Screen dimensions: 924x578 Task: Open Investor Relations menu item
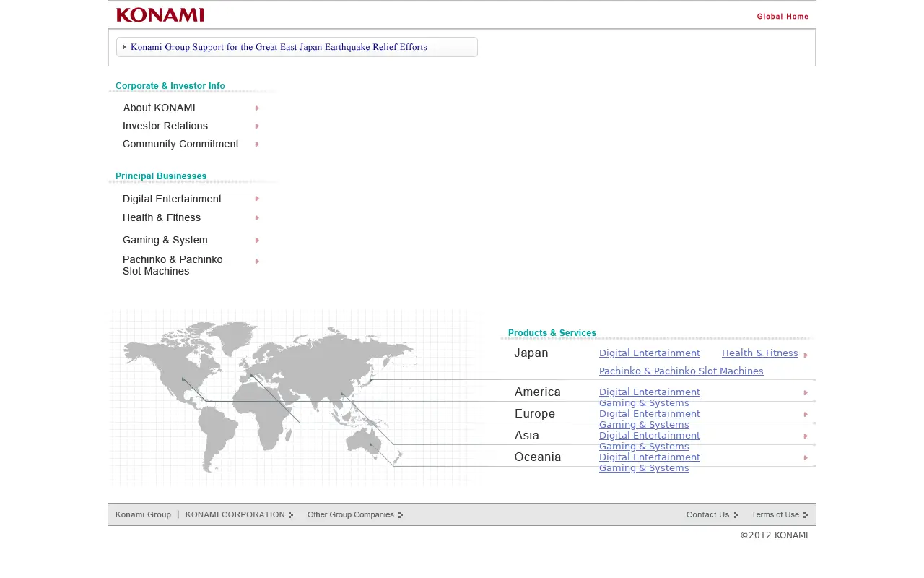click(165, 126)
